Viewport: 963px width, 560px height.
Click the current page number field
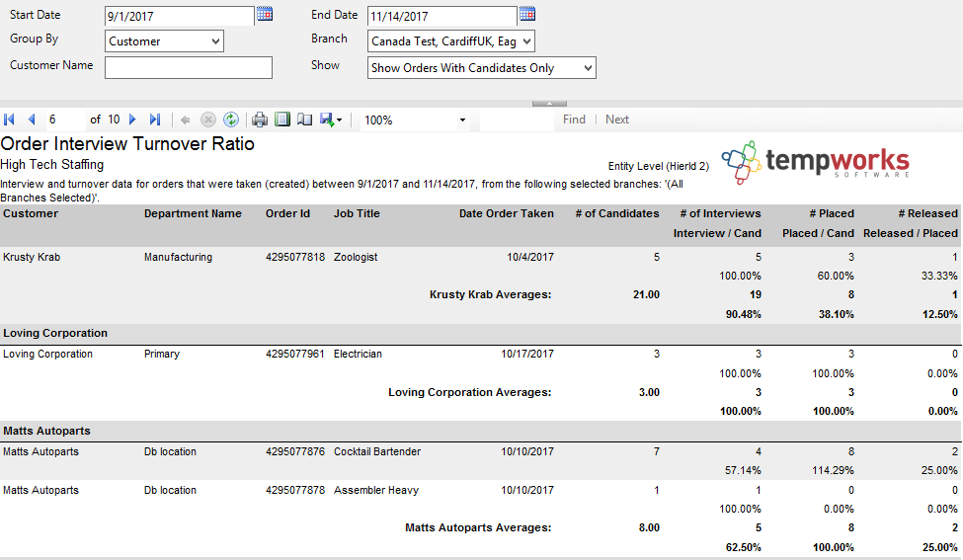[x=64, y=120]
